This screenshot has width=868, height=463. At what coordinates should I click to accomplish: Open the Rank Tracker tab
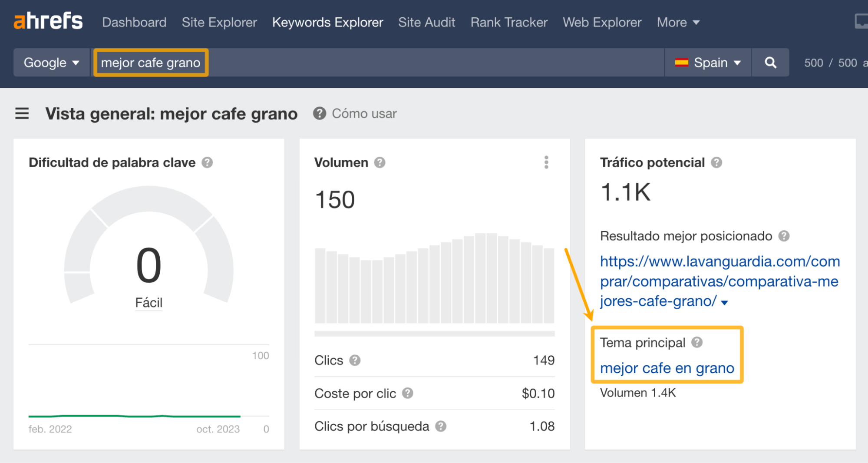(509, 22)
